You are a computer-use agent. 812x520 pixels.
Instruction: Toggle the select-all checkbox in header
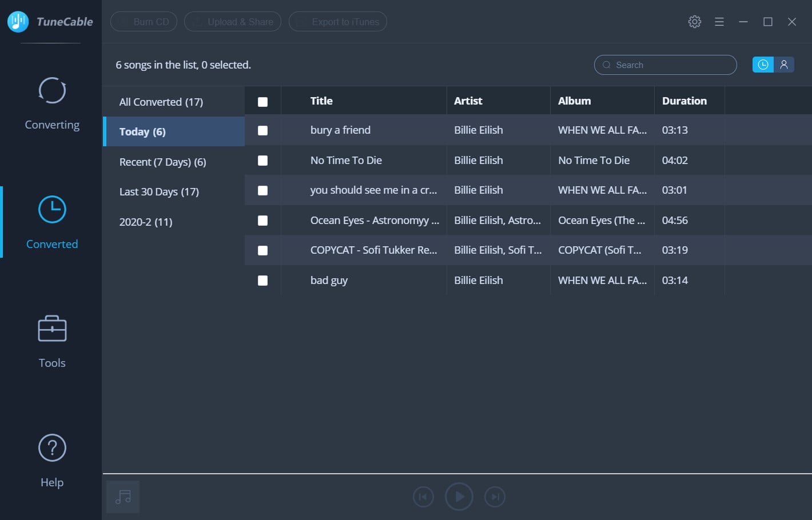tap(262, 102)
